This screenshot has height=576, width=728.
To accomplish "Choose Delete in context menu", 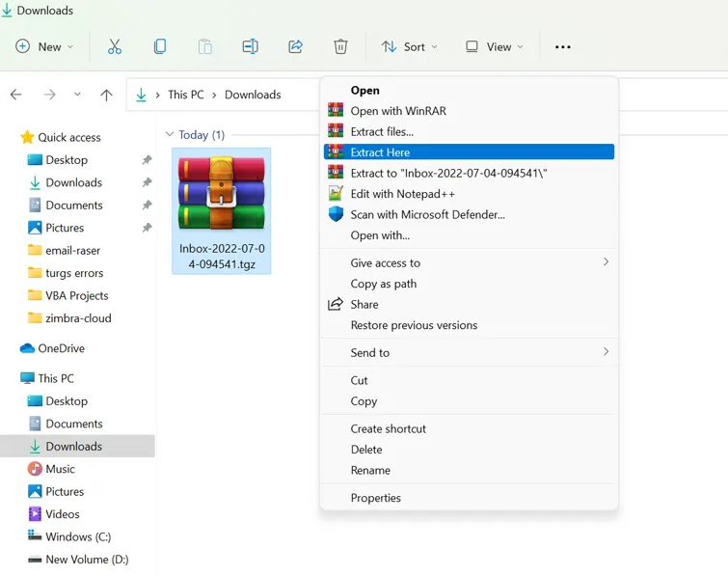I will (469, 450).
